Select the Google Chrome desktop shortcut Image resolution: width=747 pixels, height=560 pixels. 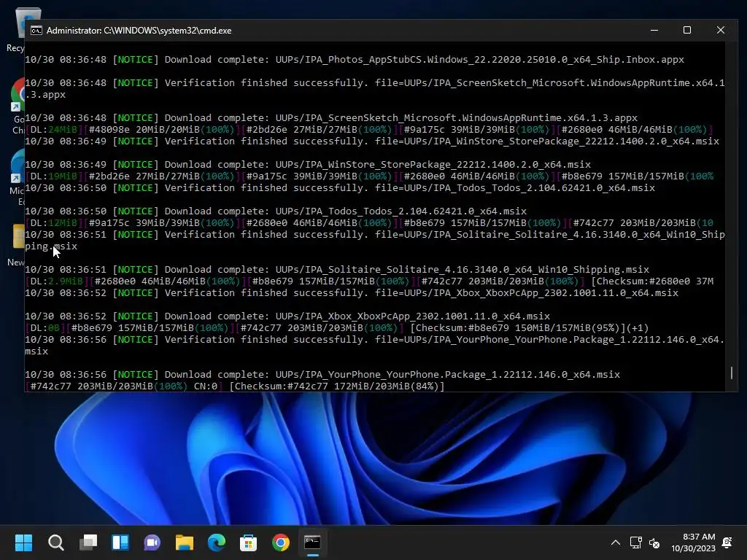coord(19,106)
